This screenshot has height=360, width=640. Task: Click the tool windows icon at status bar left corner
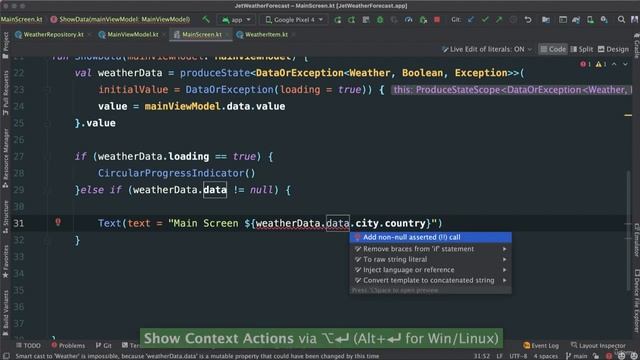6,356
